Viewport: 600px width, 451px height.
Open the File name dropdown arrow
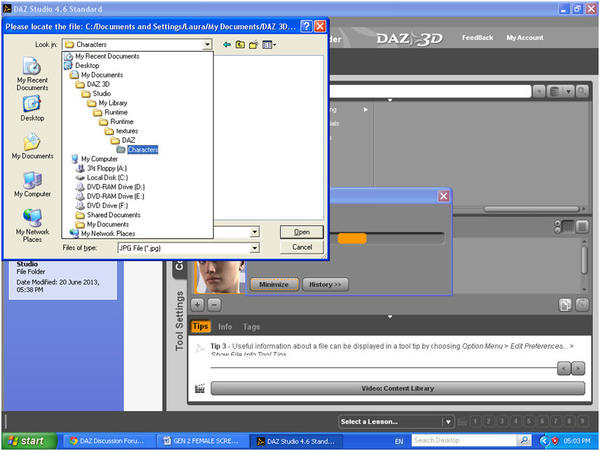tap(255, 232)
